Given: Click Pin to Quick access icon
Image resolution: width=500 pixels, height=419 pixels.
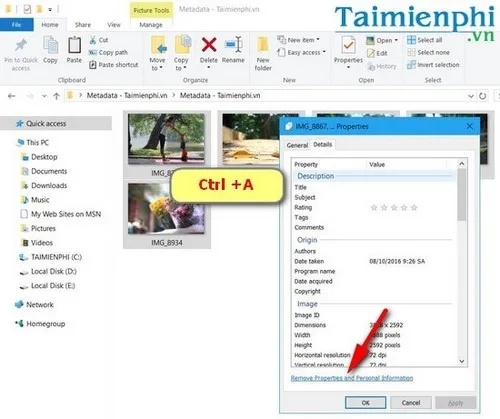Looking at the screenshot, I should pyautogui.click(x=21, y=45).
